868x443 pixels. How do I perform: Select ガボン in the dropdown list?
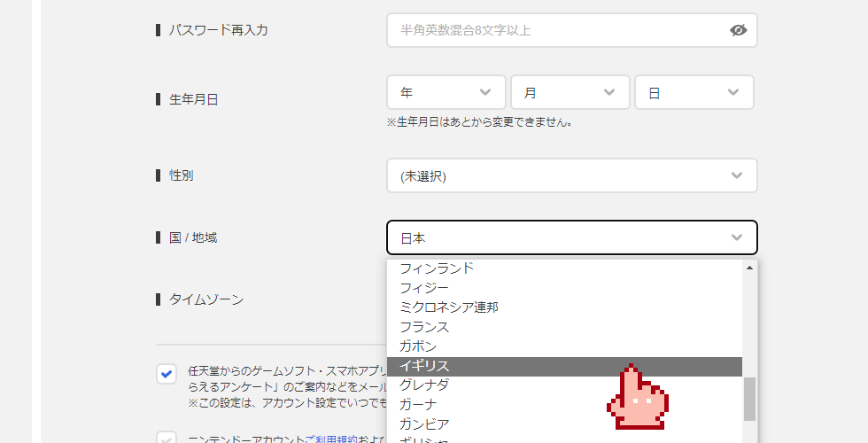coord(418,346)
